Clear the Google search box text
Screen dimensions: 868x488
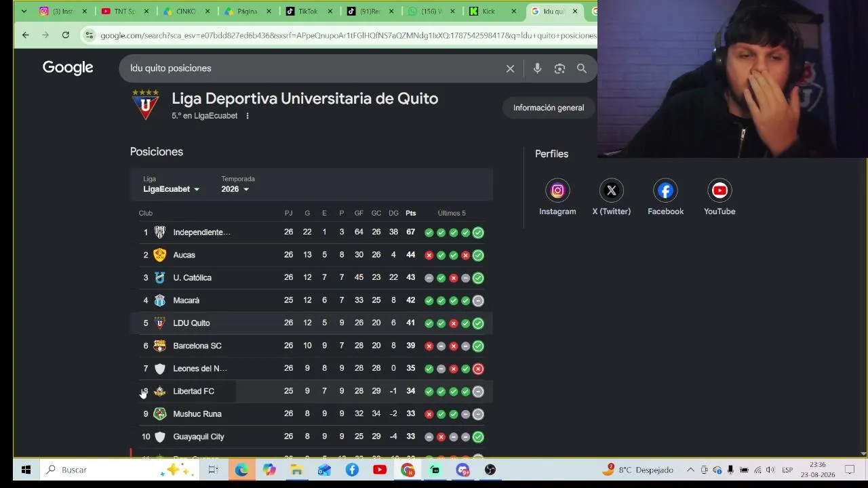tap(510, 68)
